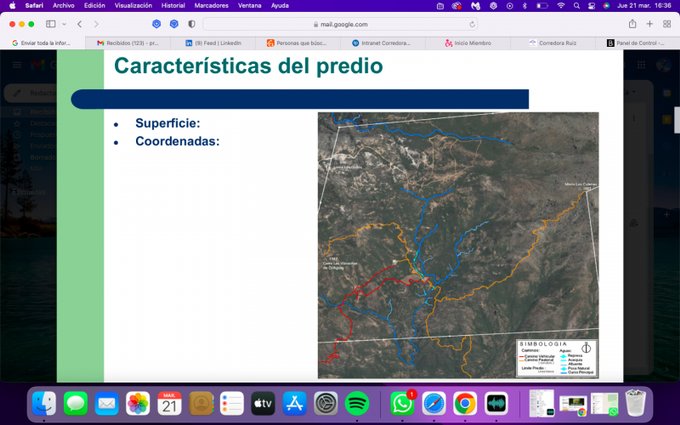Open WhatsApp from the Dock
680x425 pixels.
coord(402,404)
